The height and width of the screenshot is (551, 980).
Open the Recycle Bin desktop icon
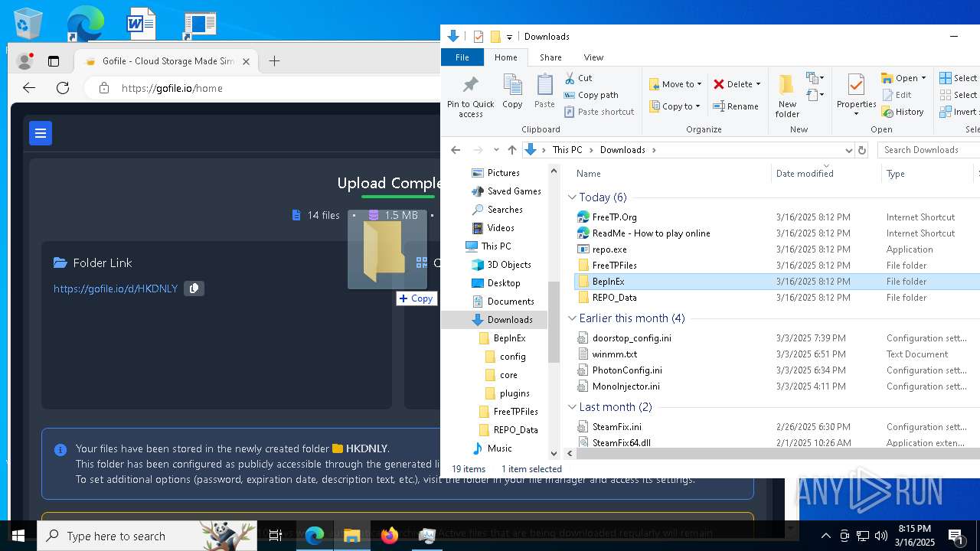tap(28, 24)
